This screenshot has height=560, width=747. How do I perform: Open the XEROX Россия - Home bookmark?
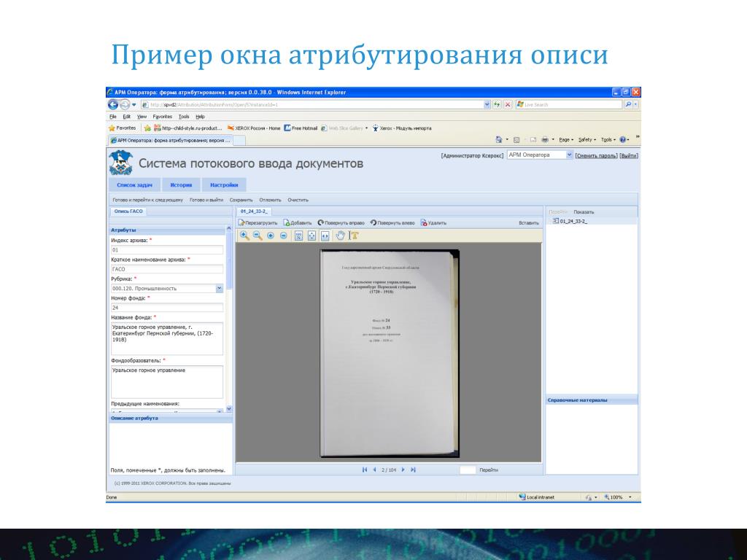pos(254,128)
